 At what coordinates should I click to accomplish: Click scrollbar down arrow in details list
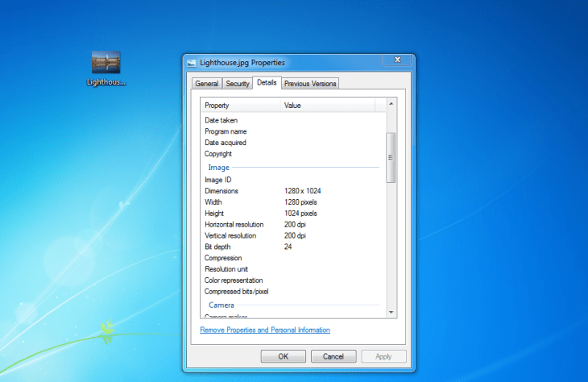click(391, 312)
